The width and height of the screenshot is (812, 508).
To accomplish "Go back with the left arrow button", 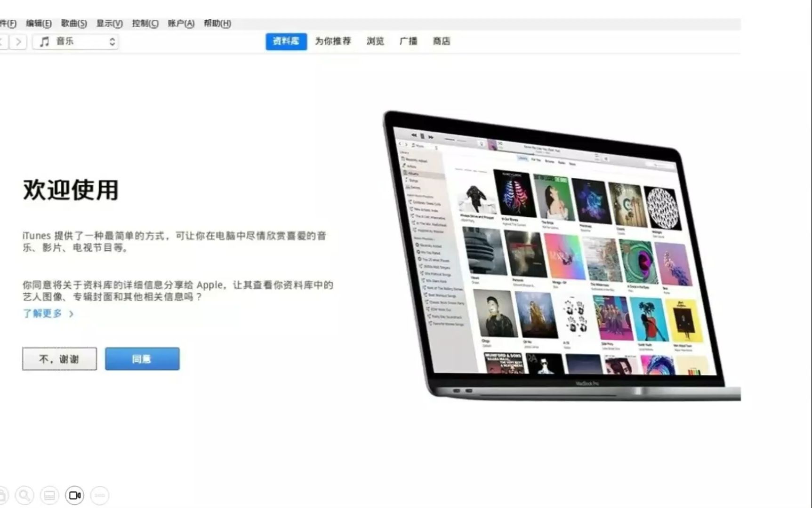I will click(x=2, y=42).
